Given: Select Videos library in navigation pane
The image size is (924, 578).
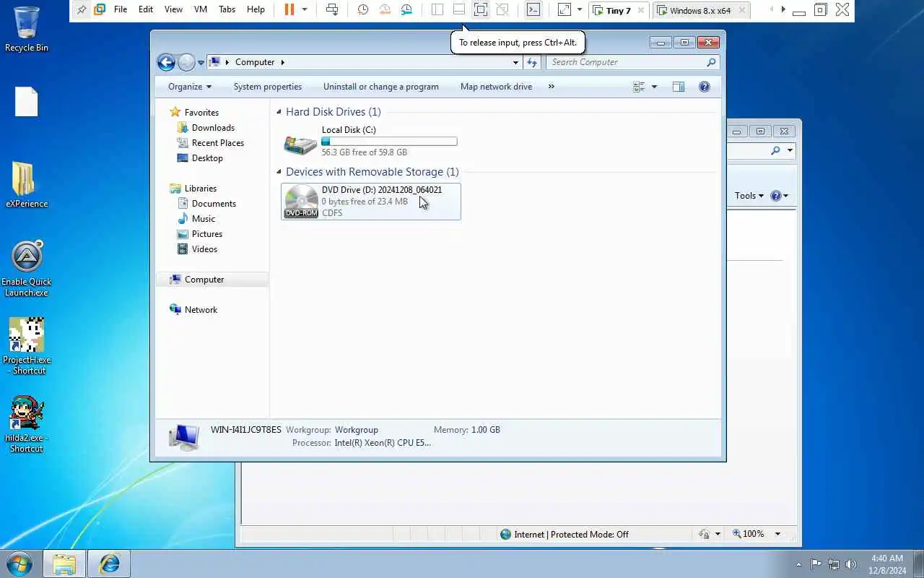Looking at the screenshot, I should tap(204, 249).
